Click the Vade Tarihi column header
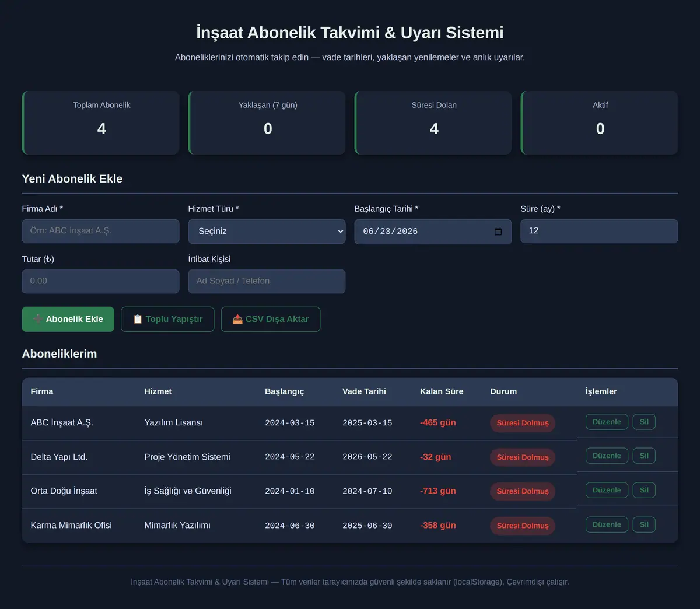Image resolution: width=700 pixels, height=609 pixels. pos(364,391)
